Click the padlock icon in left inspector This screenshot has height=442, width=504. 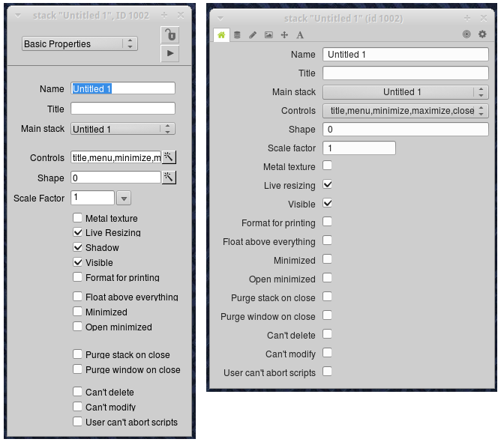[x=170, y=35]
